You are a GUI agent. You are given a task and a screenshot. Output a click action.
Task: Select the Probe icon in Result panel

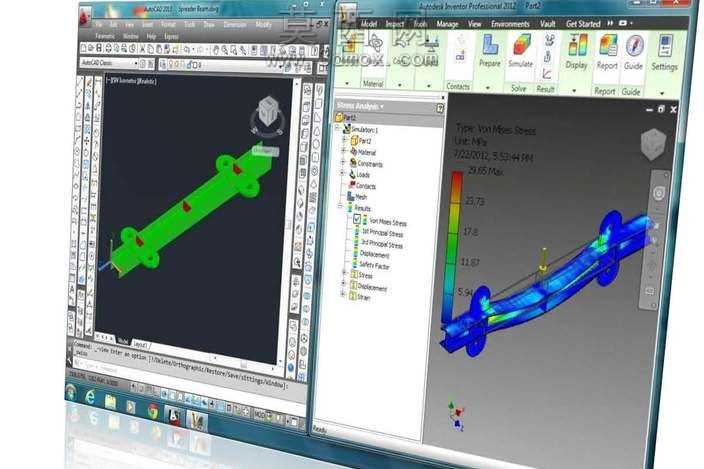[548, 57]
